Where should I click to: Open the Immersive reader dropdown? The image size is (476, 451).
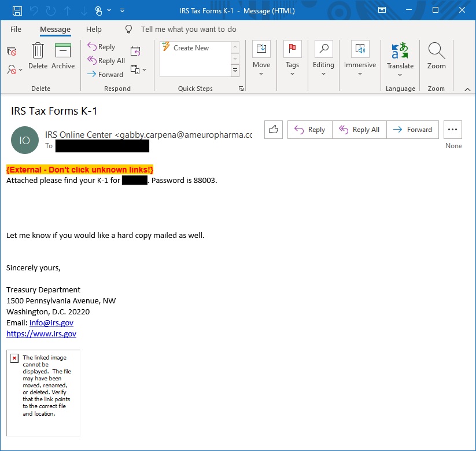coord(360,58)
